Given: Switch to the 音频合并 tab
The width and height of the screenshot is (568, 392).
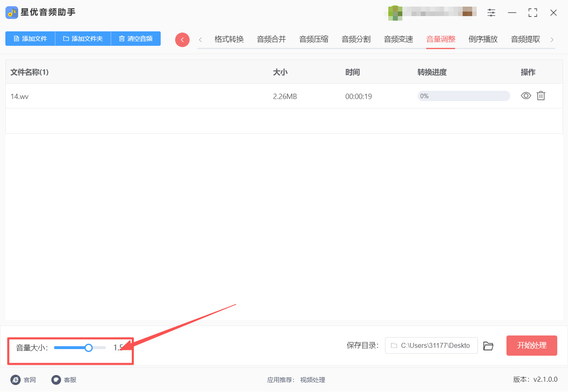Looking at the screenshot, I should [x=271, y=39].
